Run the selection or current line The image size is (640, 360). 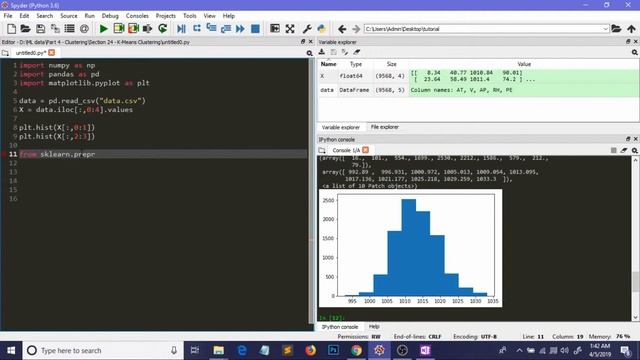pyautogui.click(x=148, y=29)
